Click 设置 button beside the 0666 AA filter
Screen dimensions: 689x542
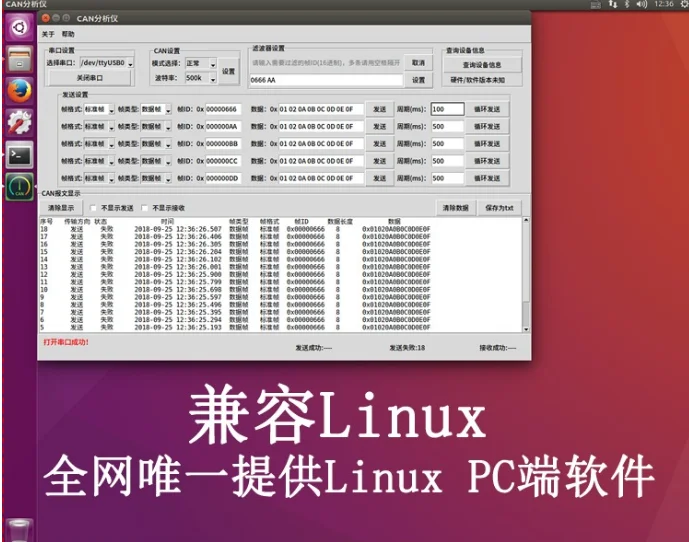[418, 80]
